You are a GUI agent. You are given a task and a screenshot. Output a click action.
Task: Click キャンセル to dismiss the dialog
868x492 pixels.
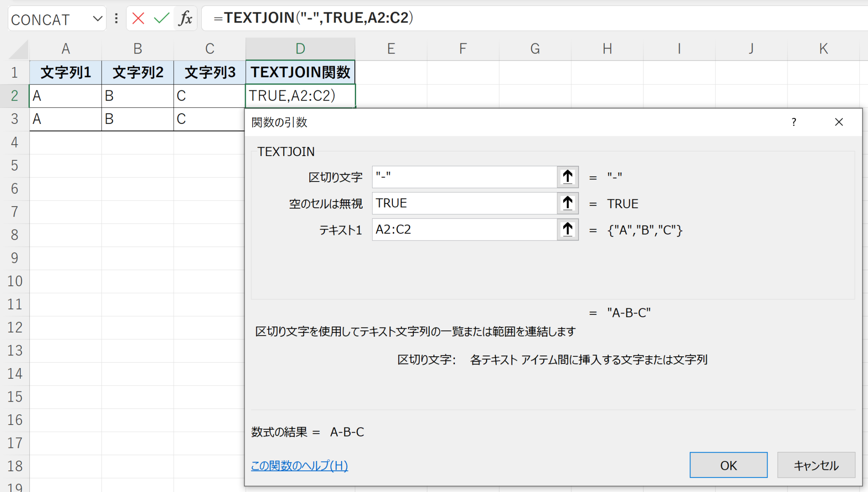pyautogui.click(x=816, y=465)
